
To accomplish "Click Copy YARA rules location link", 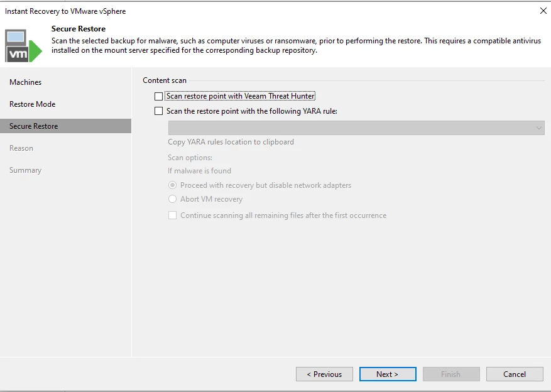I will 231,142.
